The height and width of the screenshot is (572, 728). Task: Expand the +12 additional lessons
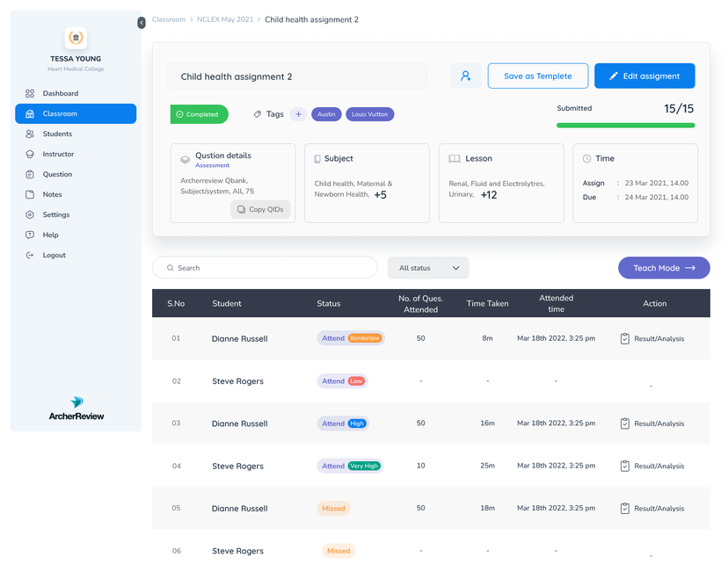(x=489, y=195)
